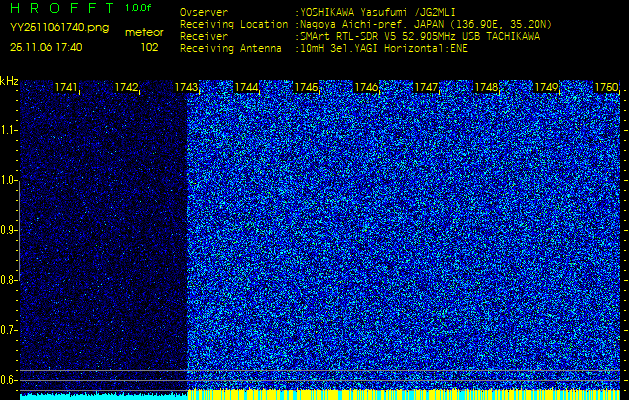Viewport: 629px width, 400px height.
Task: Select the 10mH 3el.YAGI Horizontal:ENE text
Action: 384,49
